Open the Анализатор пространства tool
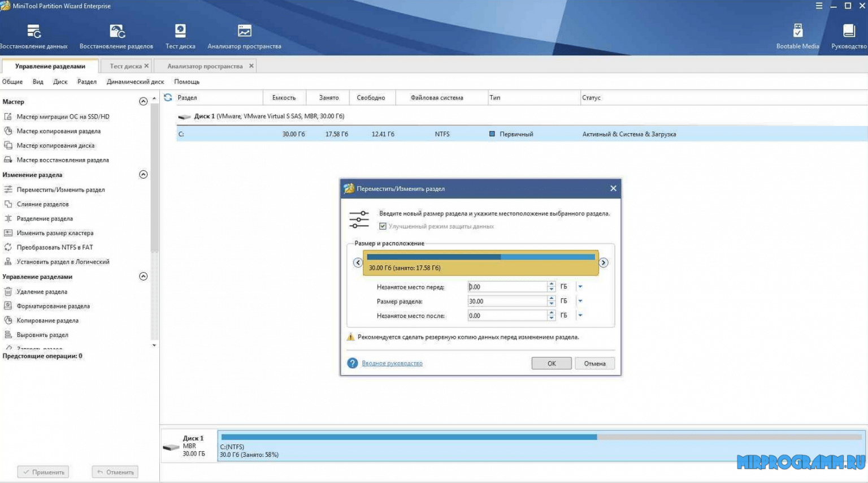Viewport: 868px width, 483px height. click(x=244, y=37)
